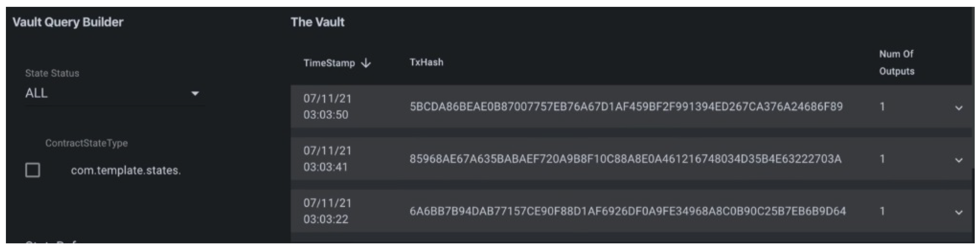Click the Num Of Outputs column header

pyautogui.click(x=896, y=63)
